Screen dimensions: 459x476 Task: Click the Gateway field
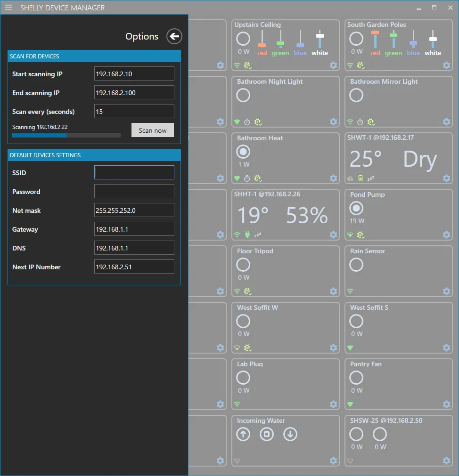tap(134, 229)
